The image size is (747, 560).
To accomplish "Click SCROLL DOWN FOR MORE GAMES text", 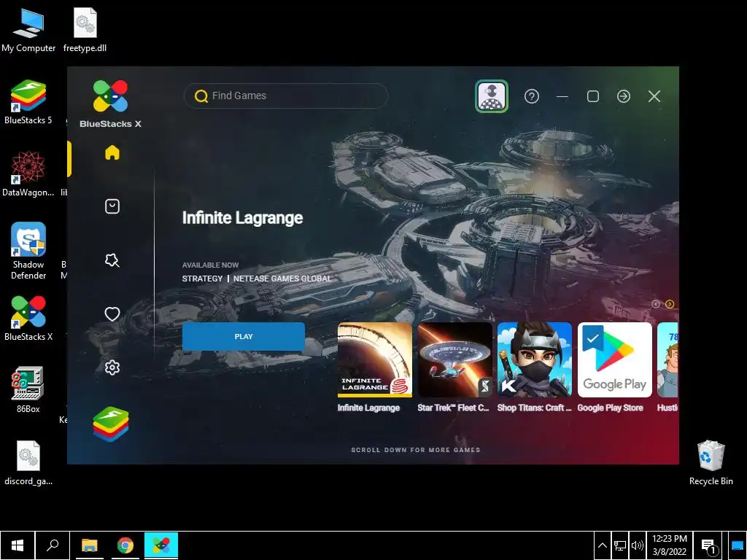I will click(415, 450).
